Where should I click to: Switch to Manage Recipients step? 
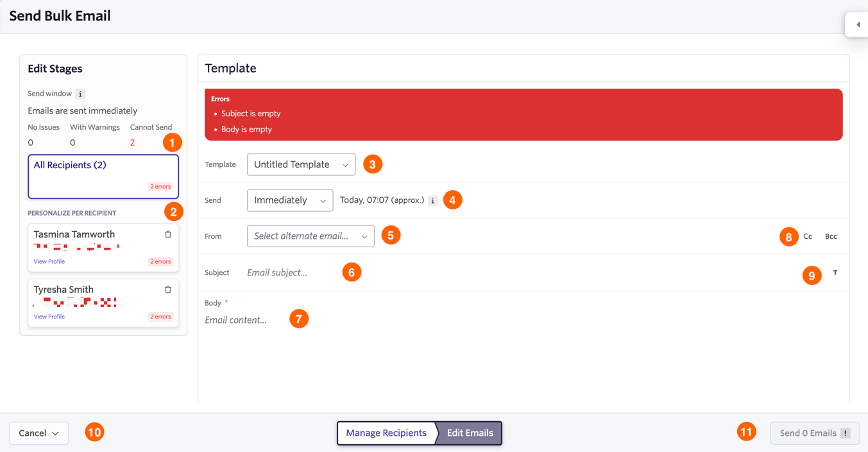386,433
